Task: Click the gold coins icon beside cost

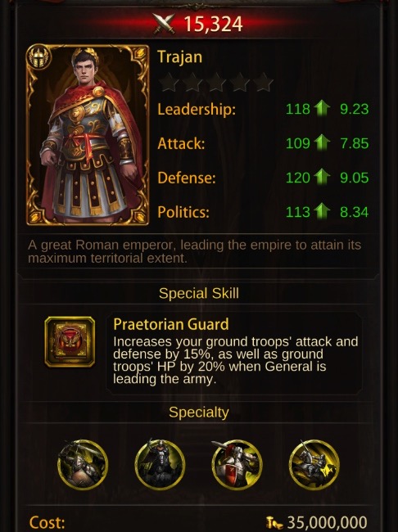Action: point(274,522)
